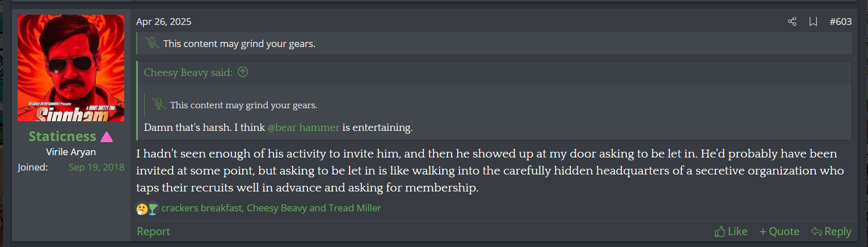Click the up-arrow icon after "Cheesy Beavy said:"
The height and width of the screenshot is (247, 868).
pyautogui.click(x=243, y=72)
